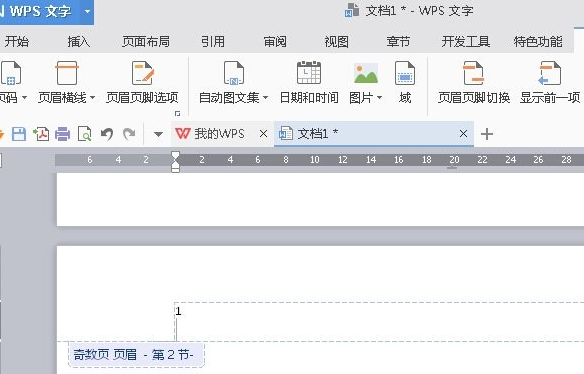Viewport: 584px width, 374px height.
Task: Open the WPS 文字 application menu dropdown
Action: pyautogui.click(x=87, y=11)
